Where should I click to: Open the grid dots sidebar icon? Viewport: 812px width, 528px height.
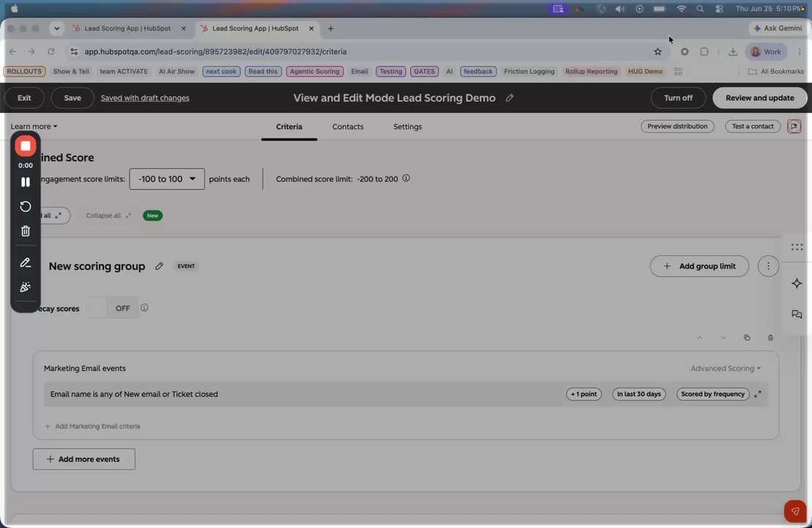click(797, 247)
